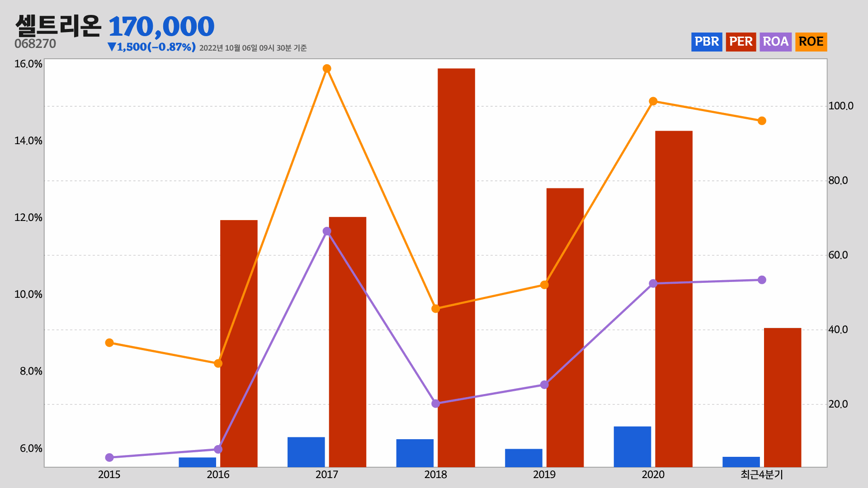This screenshot has height=488, width=868.
Task: Click the red PER bar for 2018
Action: 456,267
